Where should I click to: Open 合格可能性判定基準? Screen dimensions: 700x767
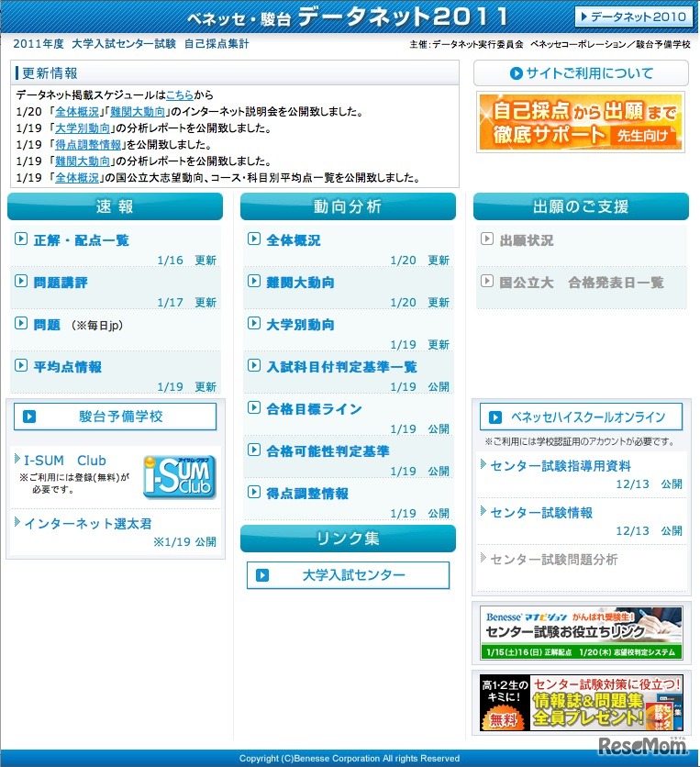328,451
